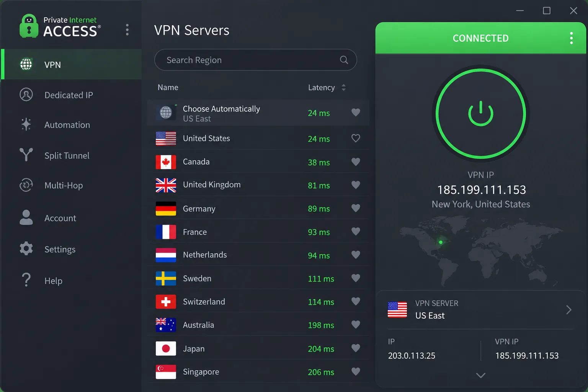Click the CONNECTED status header
The width and height of the screenshot is (588, 392).
[481, 38]
